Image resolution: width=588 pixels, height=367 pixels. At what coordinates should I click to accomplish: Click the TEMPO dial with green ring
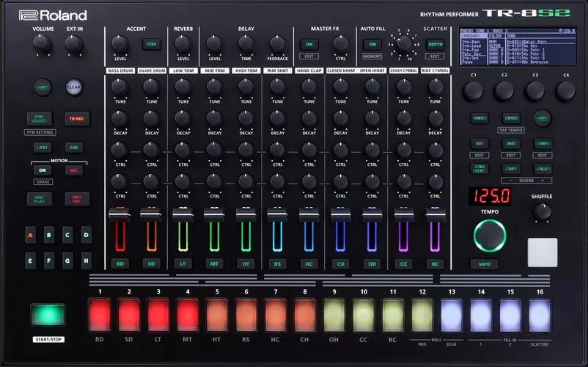tap(490, 236)
